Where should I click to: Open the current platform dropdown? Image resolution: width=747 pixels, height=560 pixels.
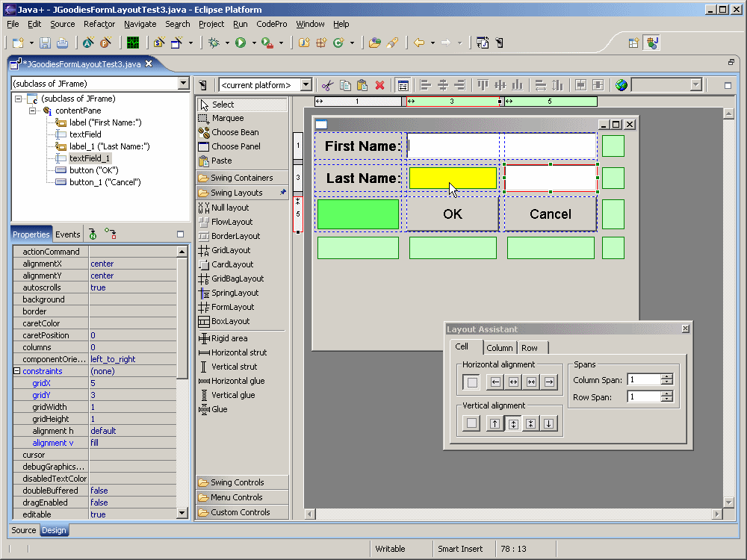pos(306,85)
